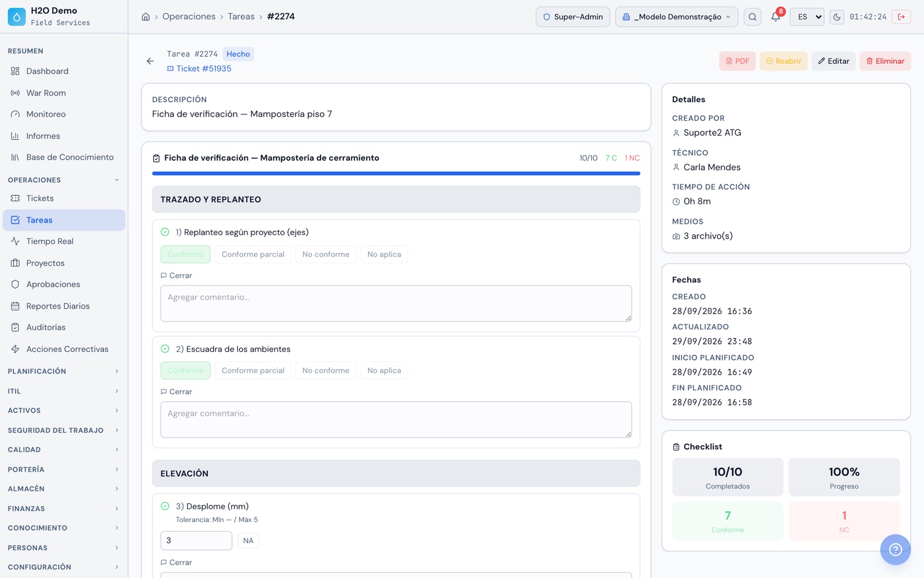Expand the Portería sidebar section
Screen dimensions: 924x578
point(64,469)
